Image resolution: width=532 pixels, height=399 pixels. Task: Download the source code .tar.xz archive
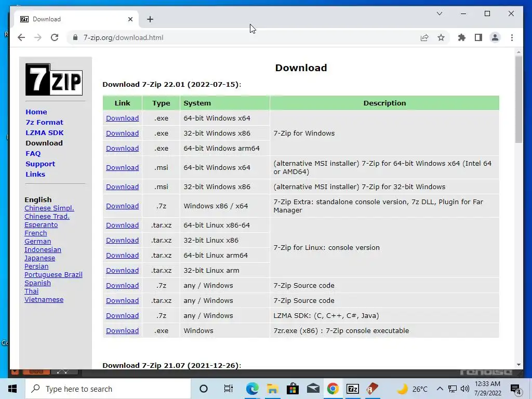tap(122, 301)
